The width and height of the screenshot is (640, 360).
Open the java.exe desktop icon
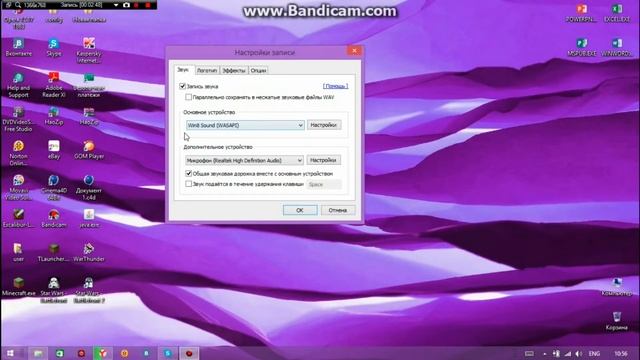coord(89,218)
